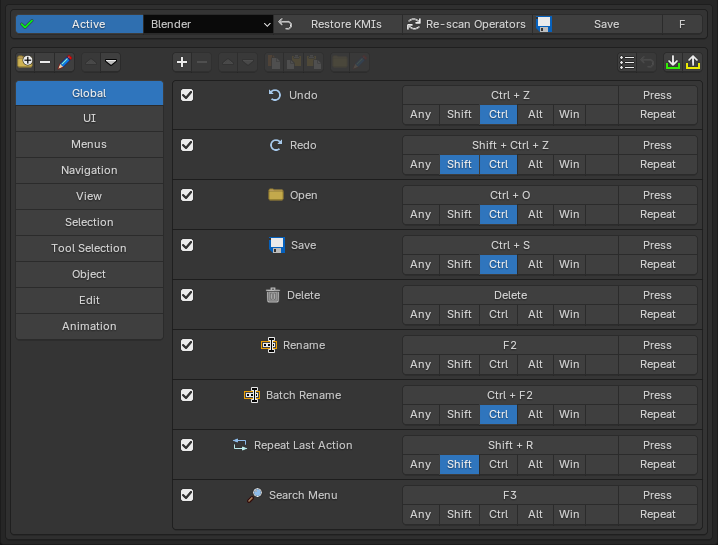This screenshot has width=718, height=545.
Task: Enable Ctrl modifier in Search Menu row
Action: (x=498, y=514)
